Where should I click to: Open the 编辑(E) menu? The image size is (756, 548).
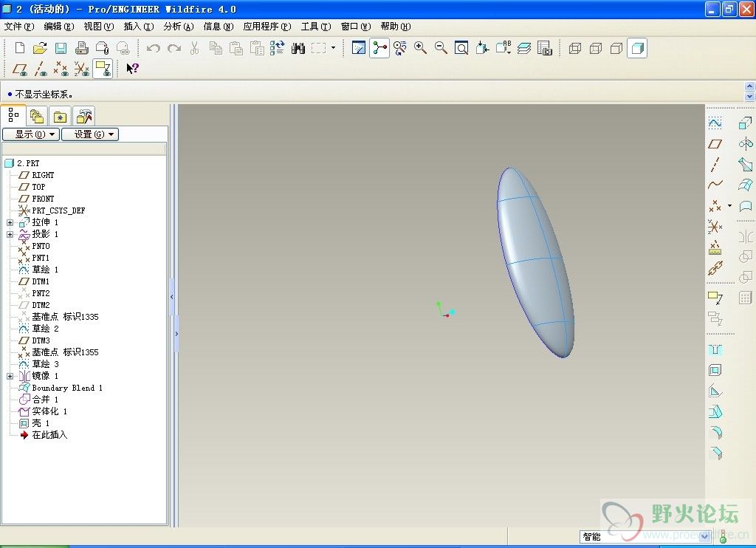[59, 26]
